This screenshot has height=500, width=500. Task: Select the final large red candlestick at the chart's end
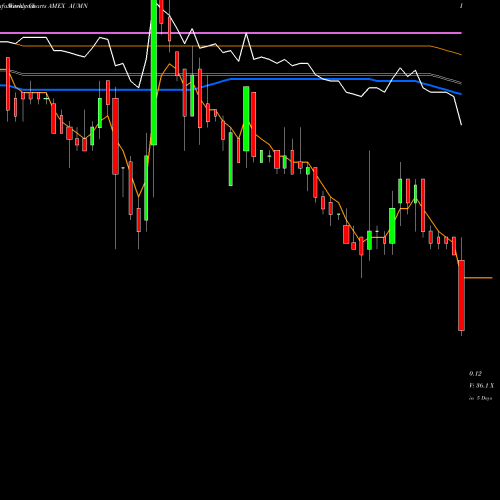(x=461, y=295)
